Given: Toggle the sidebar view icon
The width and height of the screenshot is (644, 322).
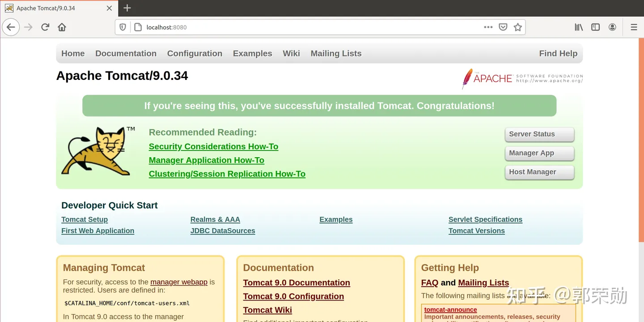Looking at the screenshot, I should click(x=595, y=27).
